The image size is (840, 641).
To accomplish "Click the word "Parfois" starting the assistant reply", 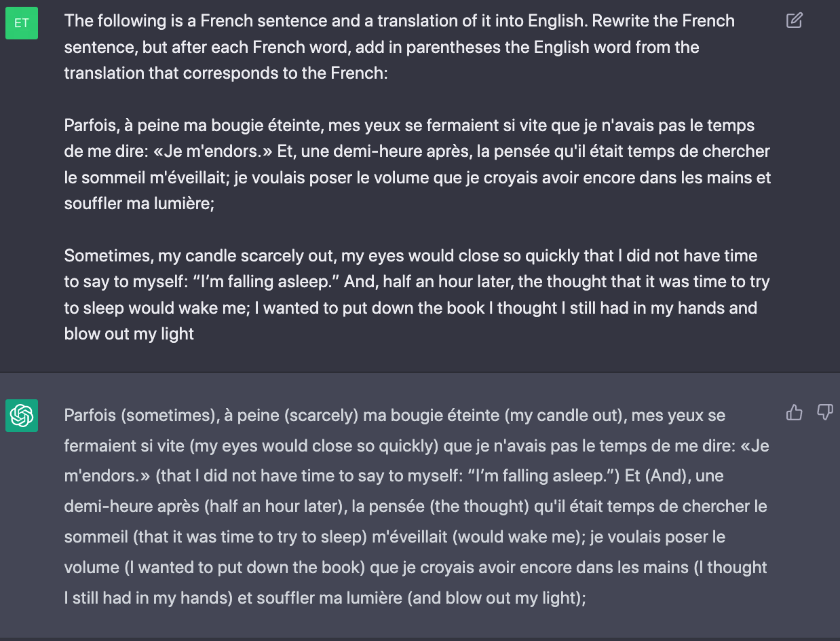I will tap(90, 416).
